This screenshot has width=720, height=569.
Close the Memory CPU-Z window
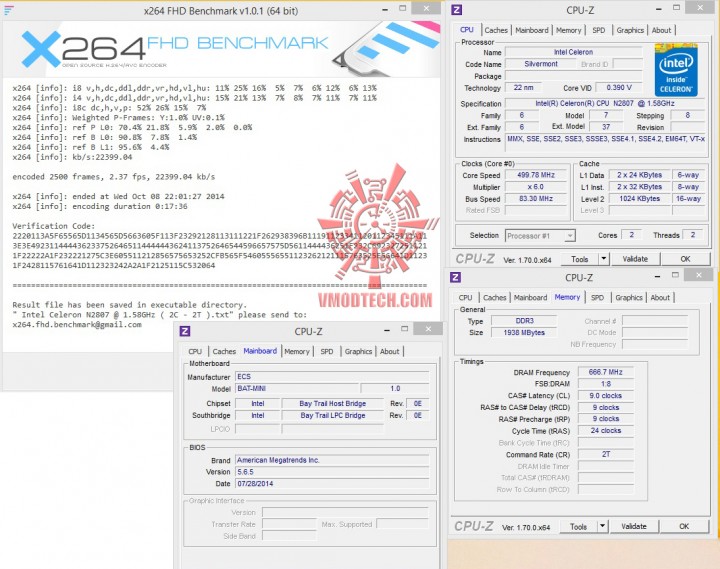point(698,275)
